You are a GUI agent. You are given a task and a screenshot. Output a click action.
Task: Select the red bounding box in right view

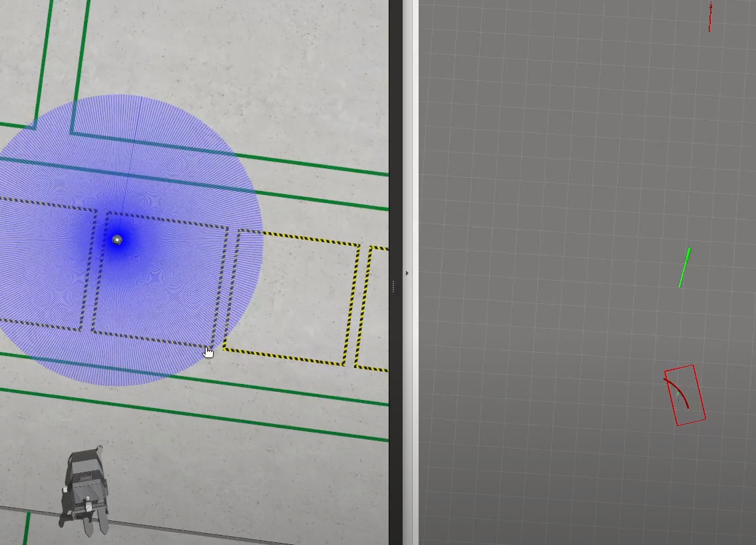click(x=685, y=395)
